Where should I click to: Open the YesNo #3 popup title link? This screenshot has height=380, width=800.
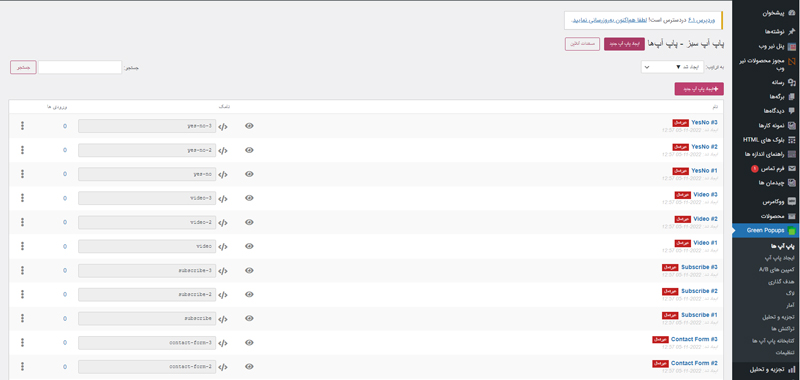click(705, 122)
